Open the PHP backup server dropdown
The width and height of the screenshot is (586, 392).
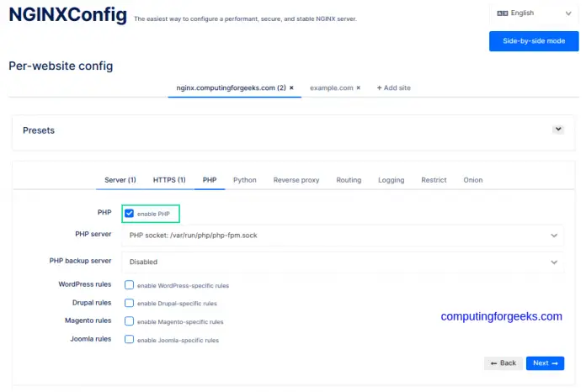[343, 262]
